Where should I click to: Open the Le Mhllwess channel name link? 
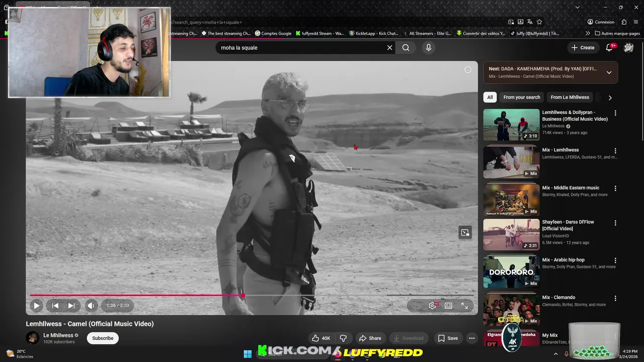point(58,335)
